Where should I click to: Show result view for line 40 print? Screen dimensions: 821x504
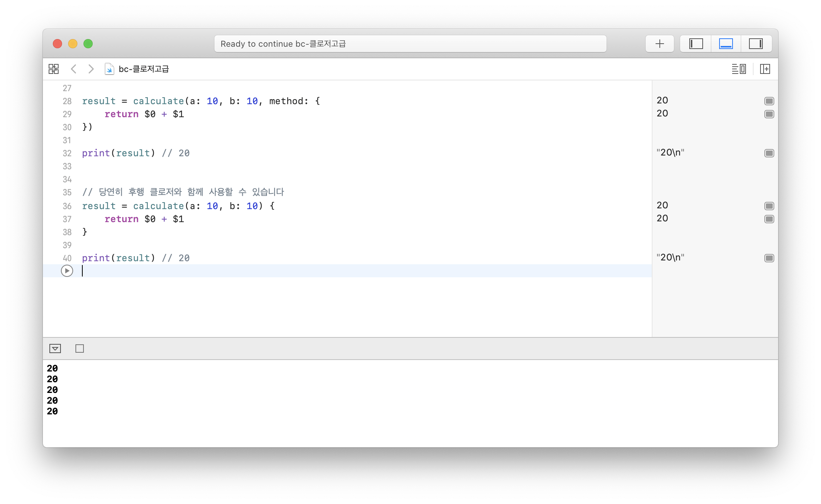point(769,258)
